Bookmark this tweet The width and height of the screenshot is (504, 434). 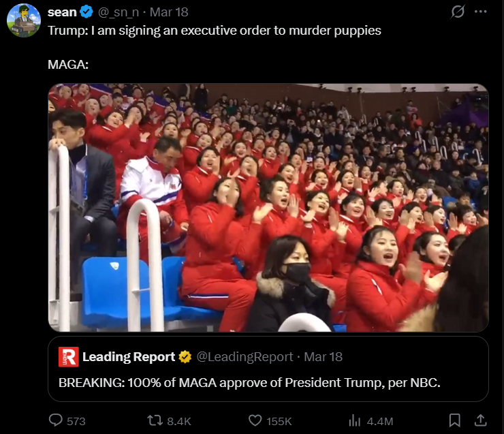(x=454, y=420)
